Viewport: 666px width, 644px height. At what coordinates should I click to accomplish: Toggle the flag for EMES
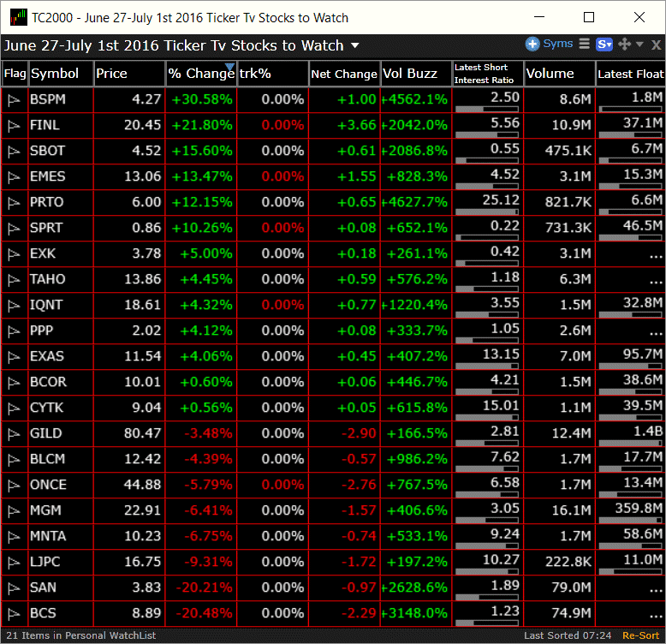click(14, 177)
